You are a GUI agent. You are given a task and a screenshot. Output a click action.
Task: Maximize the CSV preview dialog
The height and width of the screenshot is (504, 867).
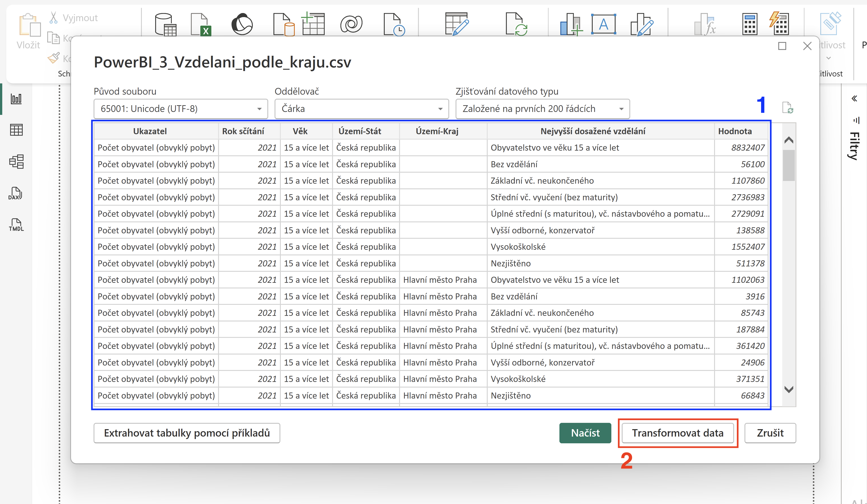[782, 46]
